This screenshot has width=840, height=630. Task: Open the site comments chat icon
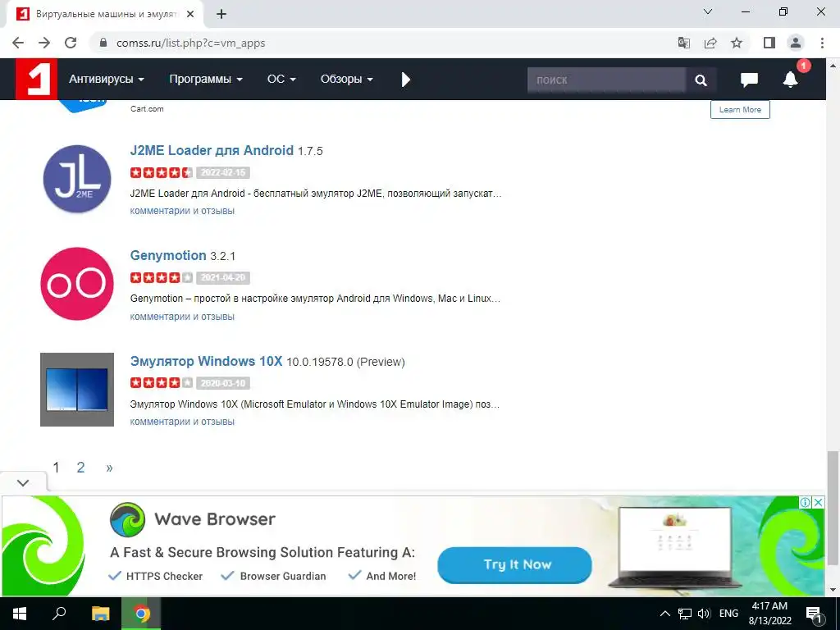coord(749,80)
